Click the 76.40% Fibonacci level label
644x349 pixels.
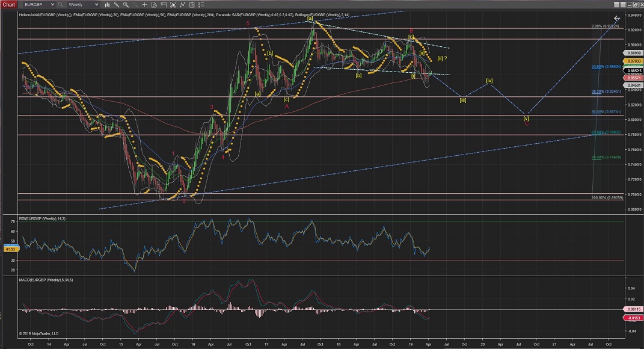606,157
